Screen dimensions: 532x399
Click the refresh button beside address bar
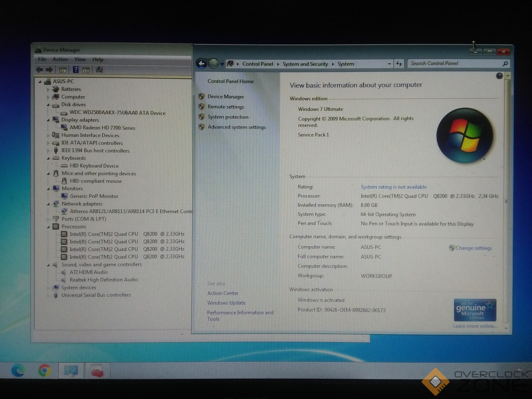pos(399,64)
